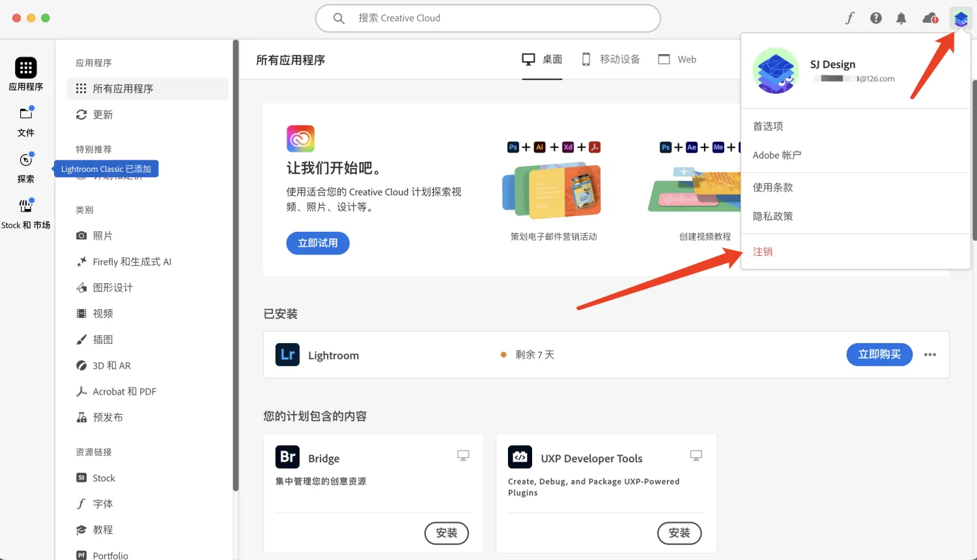Open Adobe Fonts via the f icon

coord(849,18)
